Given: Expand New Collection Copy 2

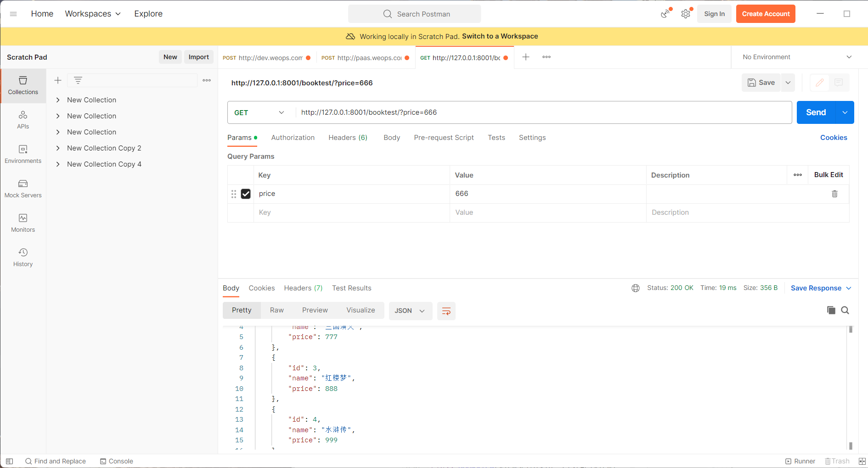Looking at the screenshot, I should pyautogui.click(x=58, y=148).
